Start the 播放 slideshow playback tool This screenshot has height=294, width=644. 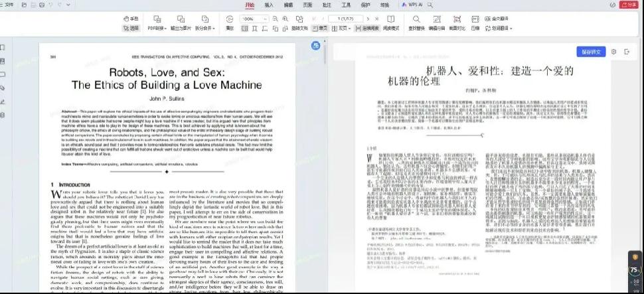click(230, 23)
